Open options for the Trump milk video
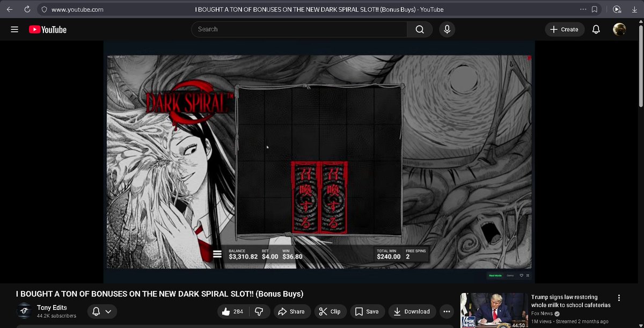Image resolution: width=644 pixels, height=328 pixels. [619, 298]
